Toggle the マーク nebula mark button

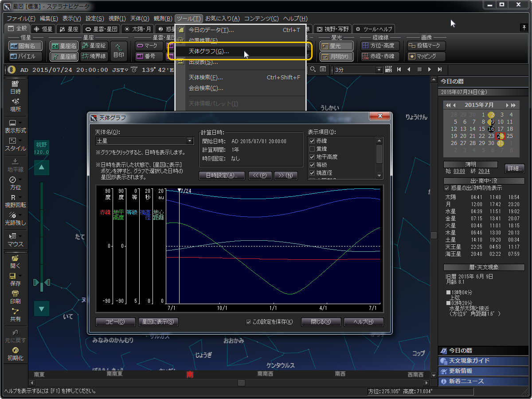click(x=149, y=46)
